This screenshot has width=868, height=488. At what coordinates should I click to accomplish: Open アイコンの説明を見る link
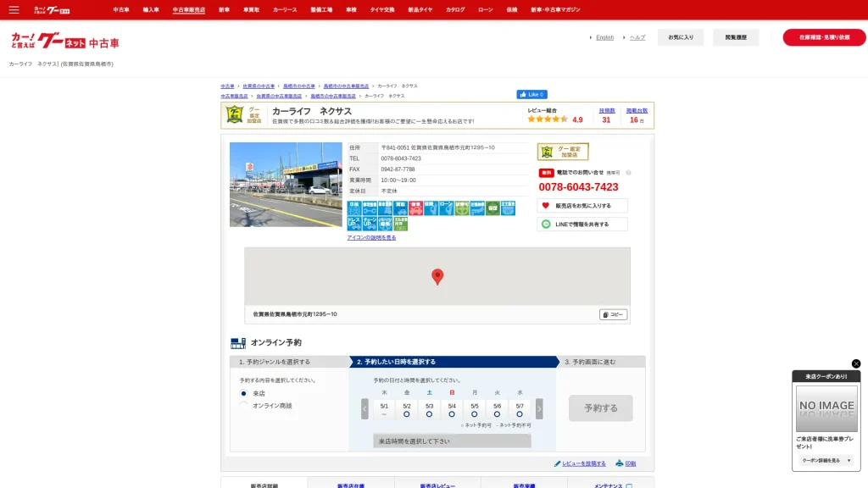coord(371,237)
